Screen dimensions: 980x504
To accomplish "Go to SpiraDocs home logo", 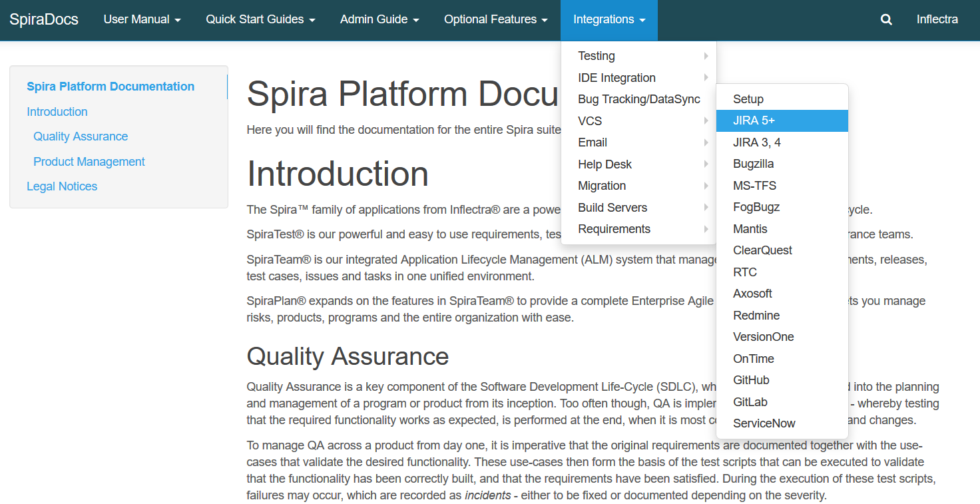I will (44, 20).
